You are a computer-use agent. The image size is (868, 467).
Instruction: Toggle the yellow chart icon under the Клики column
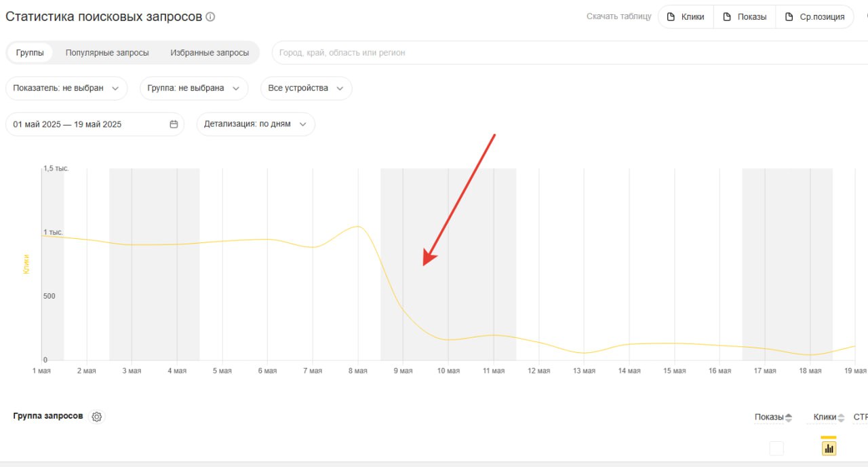coord(829,448)
